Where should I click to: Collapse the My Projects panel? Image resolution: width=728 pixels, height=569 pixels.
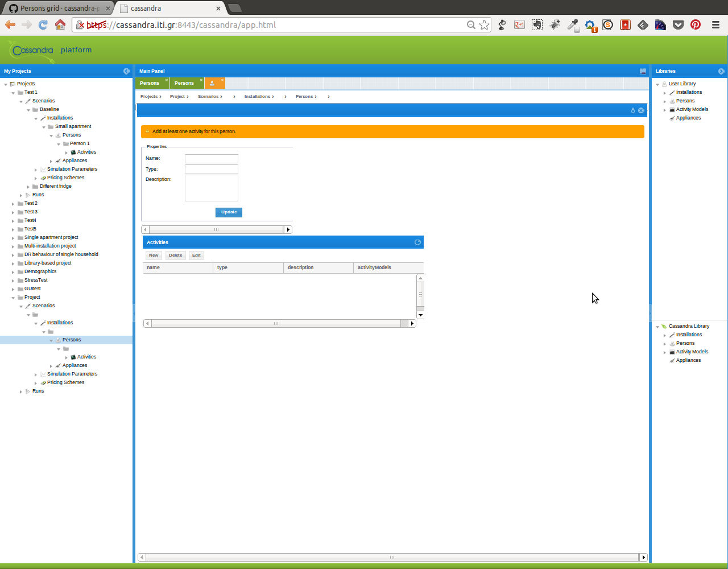click(x=126, y=71)
